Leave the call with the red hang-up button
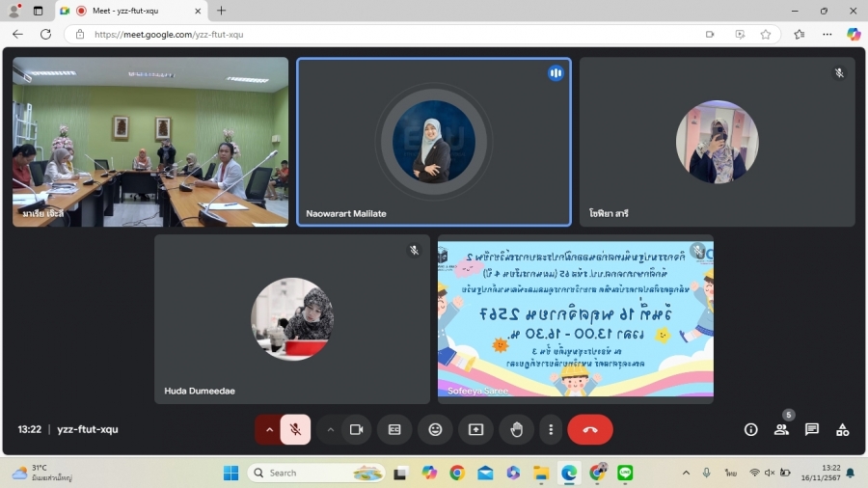Screen dimensions: 868x488 589,429
